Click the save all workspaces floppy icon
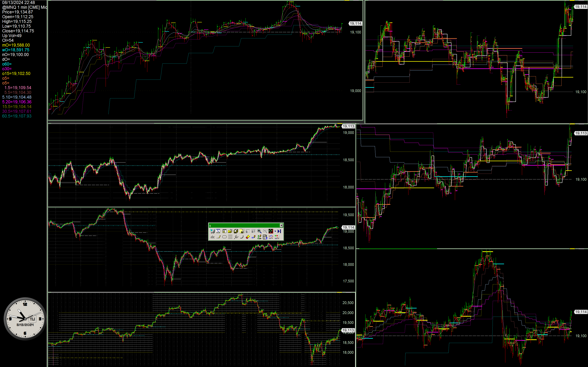Viewport: 588px width, 367px height. (236, 231)
